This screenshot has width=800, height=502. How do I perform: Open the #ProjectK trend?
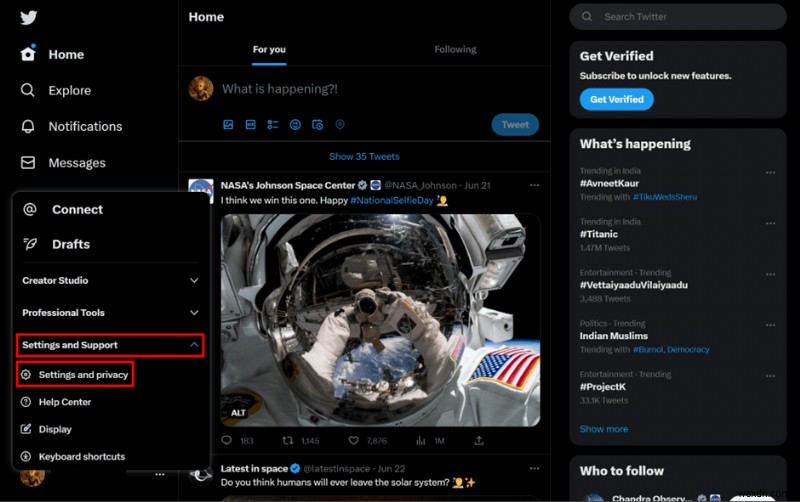pyautogui.click(x=603, y=387)
